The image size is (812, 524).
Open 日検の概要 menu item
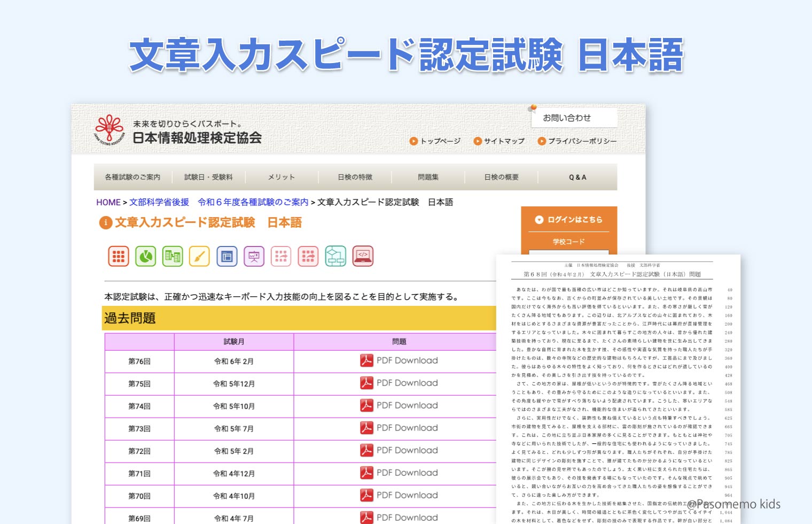502,177
